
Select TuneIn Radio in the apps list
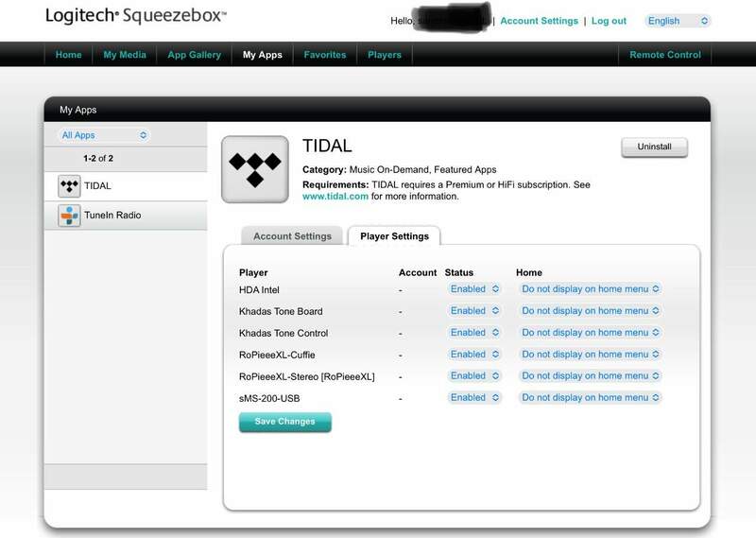(115, 216)
